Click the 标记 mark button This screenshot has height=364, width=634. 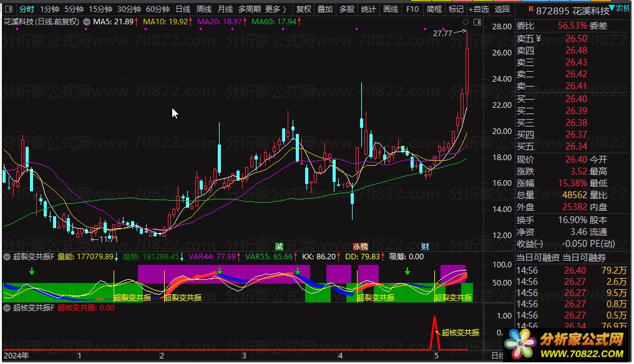(x=456, y=9)
